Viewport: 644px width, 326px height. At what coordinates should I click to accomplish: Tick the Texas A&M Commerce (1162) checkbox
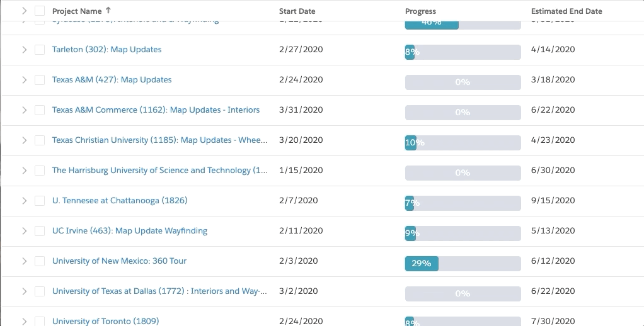point(40,110)
